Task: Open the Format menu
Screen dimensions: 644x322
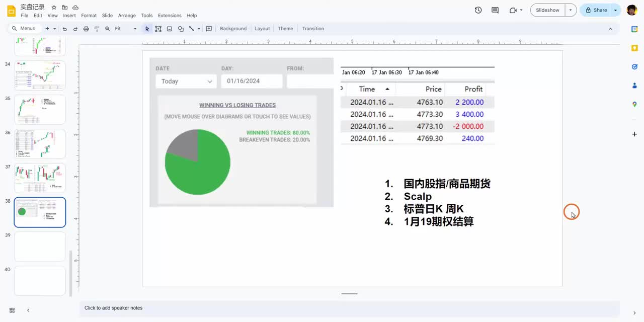Action: [89, 16]
